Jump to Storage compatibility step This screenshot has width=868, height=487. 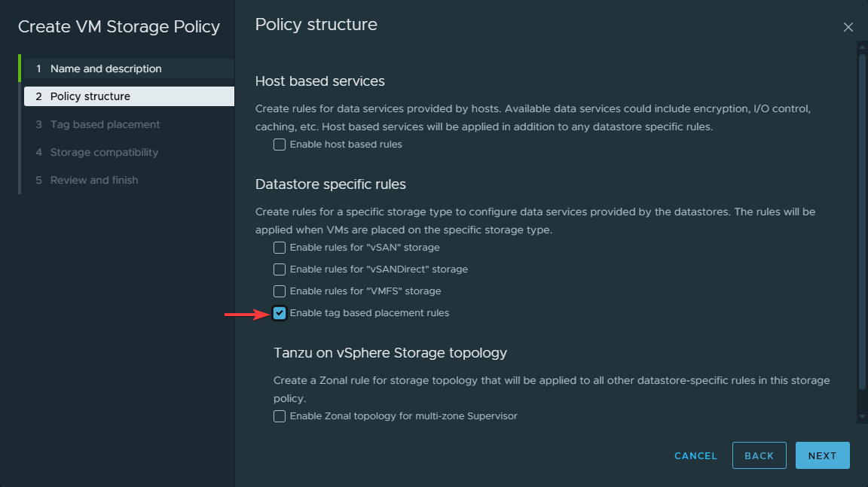pyautogui.click(x=104, y=152)
